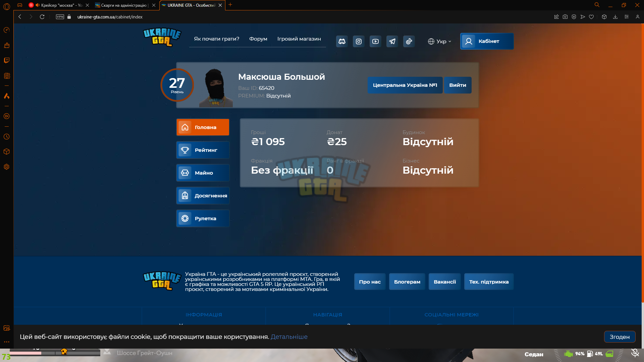Open Ігровий магазин menu item
The height and width of the screenshot is (362, 644).
(299, 39)
